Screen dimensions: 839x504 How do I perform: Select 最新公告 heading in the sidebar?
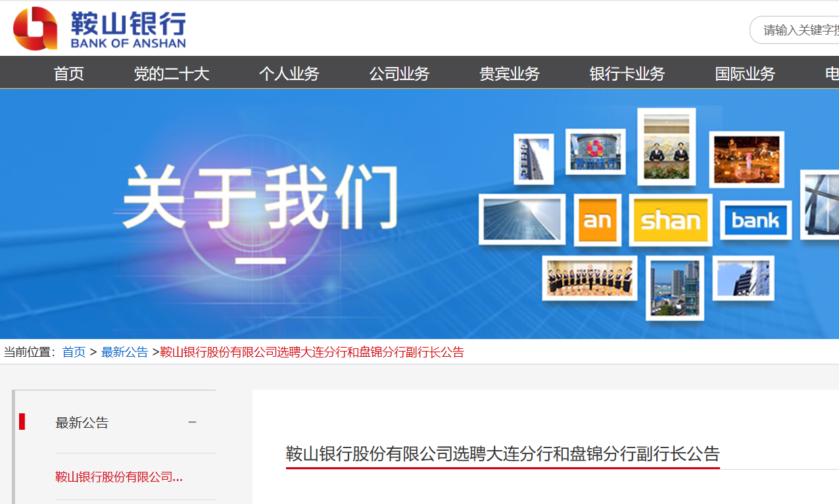click(82, 423)
